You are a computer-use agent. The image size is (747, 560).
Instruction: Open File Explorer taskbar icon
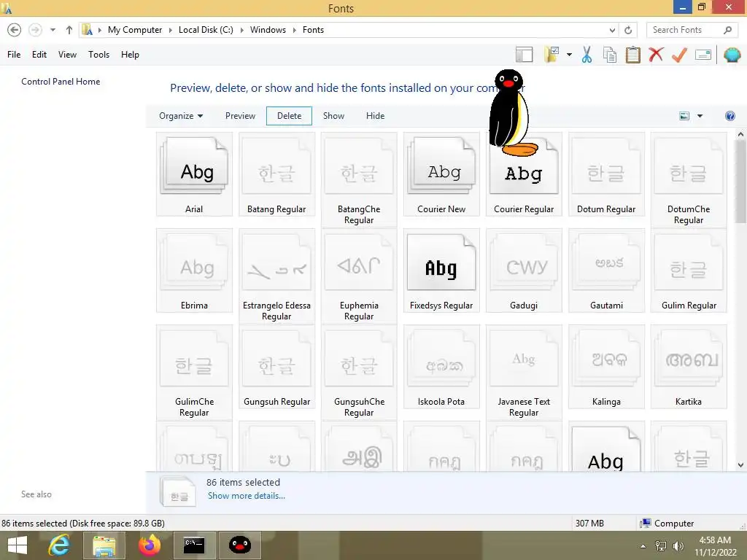tap(104, 545)
